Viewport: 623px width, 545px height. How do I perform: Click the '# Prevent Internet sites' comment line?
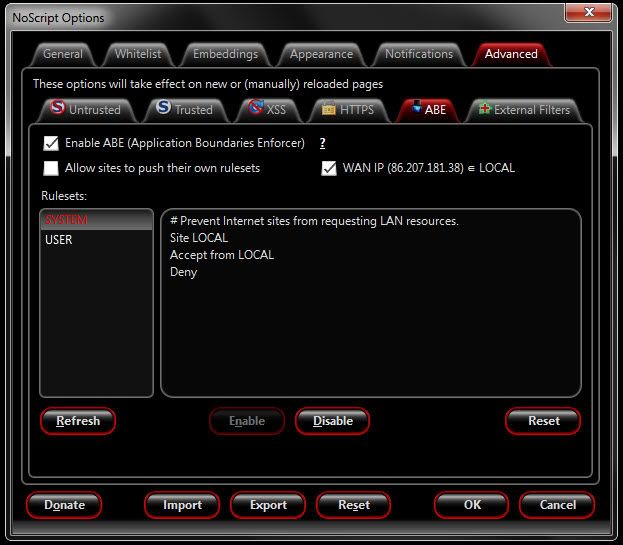[314, 221]
